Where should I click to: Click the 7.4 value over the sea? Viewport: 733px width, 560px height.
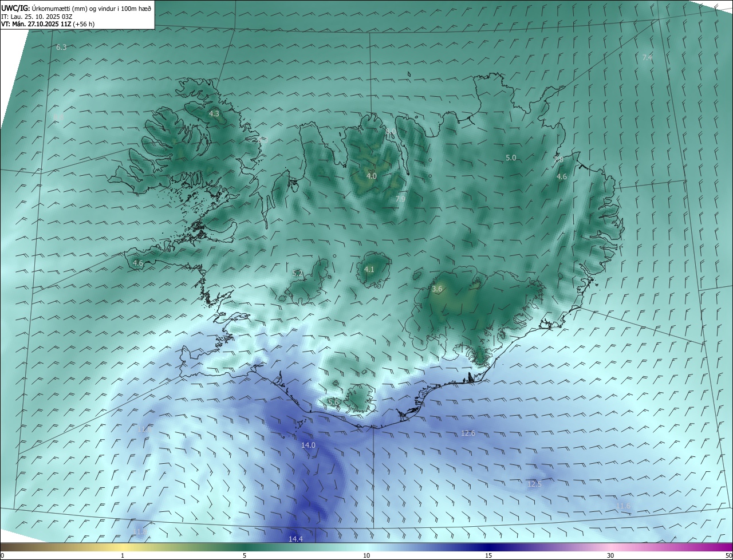click(x=647, y=57)
